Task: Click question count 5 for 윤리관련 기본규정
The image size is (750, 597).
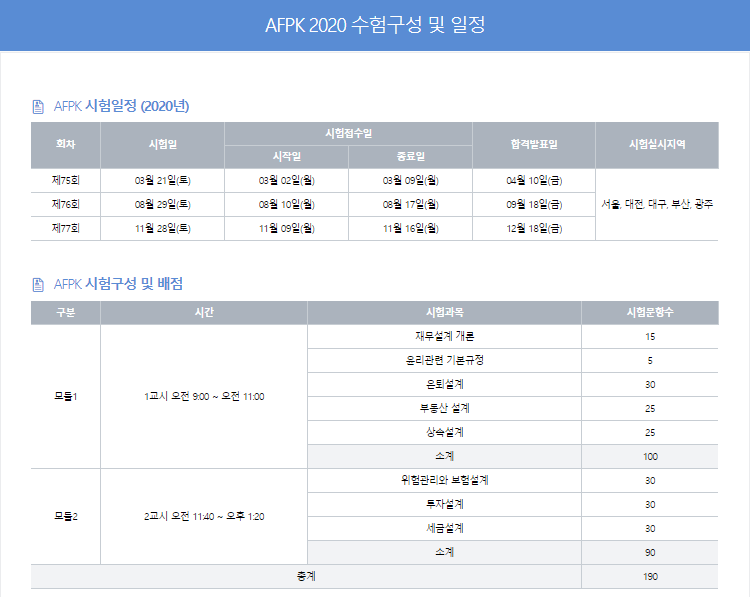Action: point(650,361)
